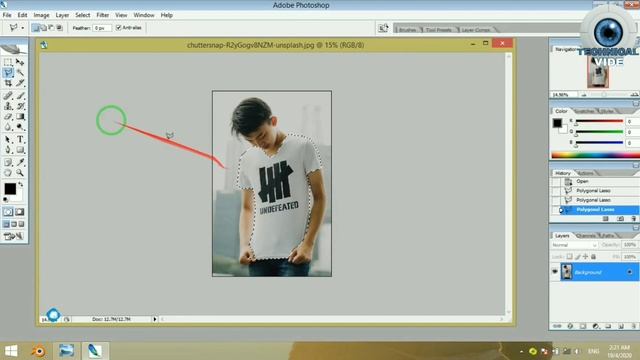Open the status bar info arrow menu
Viewport: 640px width, 360px height.
[x=155, y=319]
